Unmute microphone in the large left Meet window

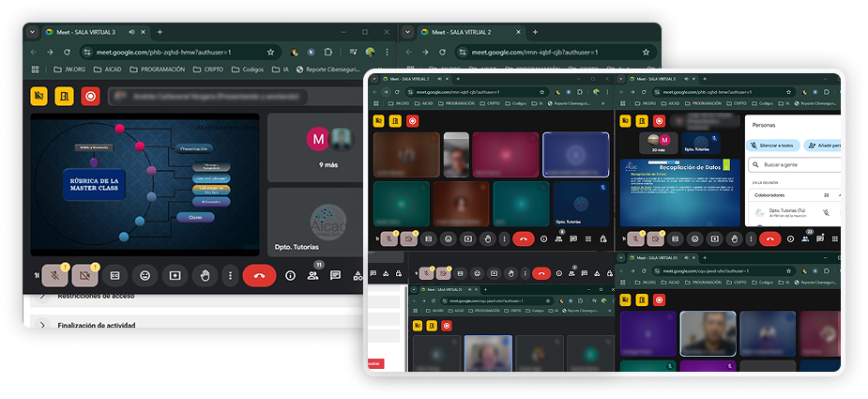click(x=56, y=275)
